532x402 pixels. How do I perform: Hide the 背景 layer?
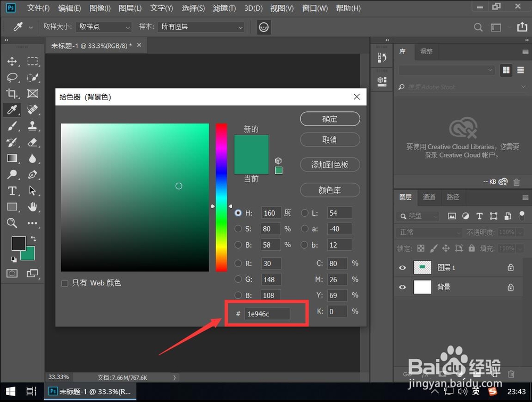pos(403,287)
